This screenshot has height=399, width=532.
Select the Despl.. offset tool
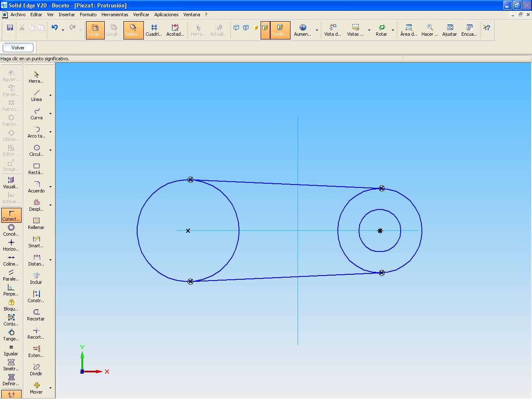click(x=36, y=205)
